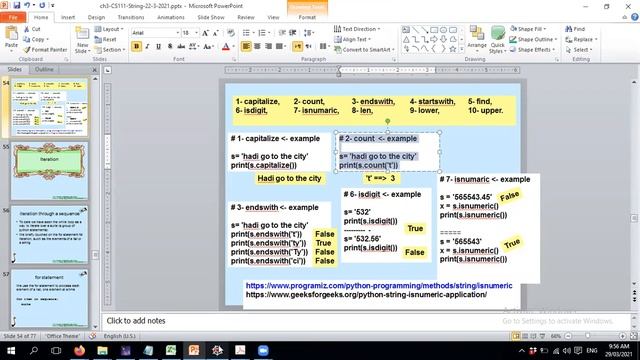Decrease the list indent level
The image size is (640, 360).
point(282,33)
